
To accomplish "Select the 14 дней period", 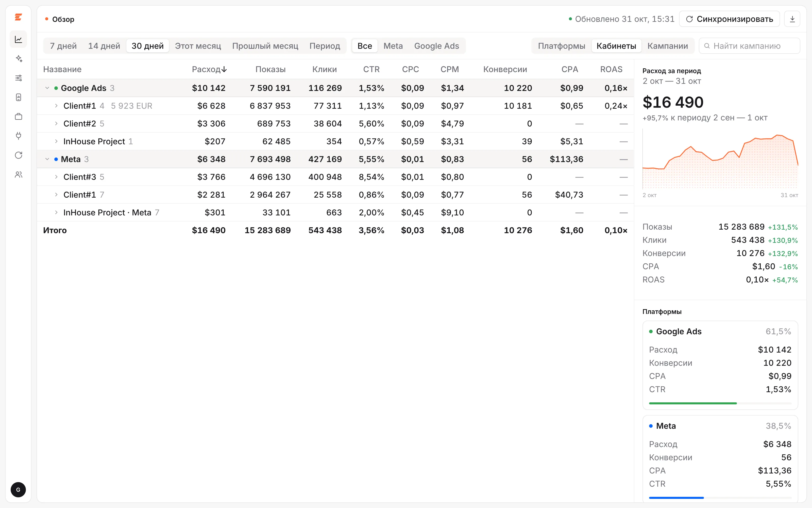I will click(x=104, y=46).
